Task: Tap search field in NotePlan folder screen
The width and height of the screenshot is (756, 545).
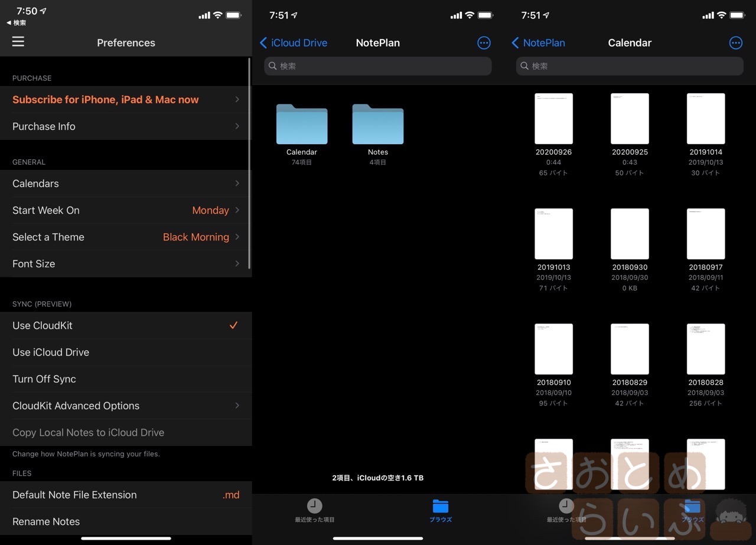Action: tap(378, 66)
